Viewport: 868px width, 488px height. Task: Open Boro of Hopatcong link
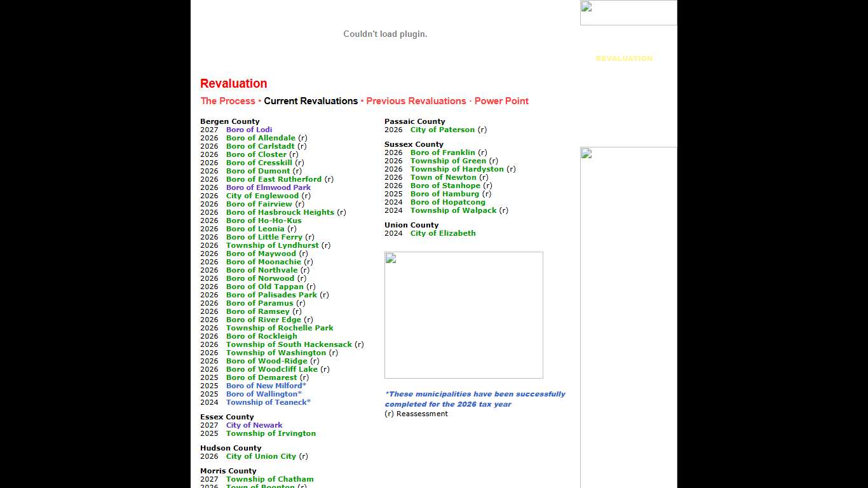point(447,202)
